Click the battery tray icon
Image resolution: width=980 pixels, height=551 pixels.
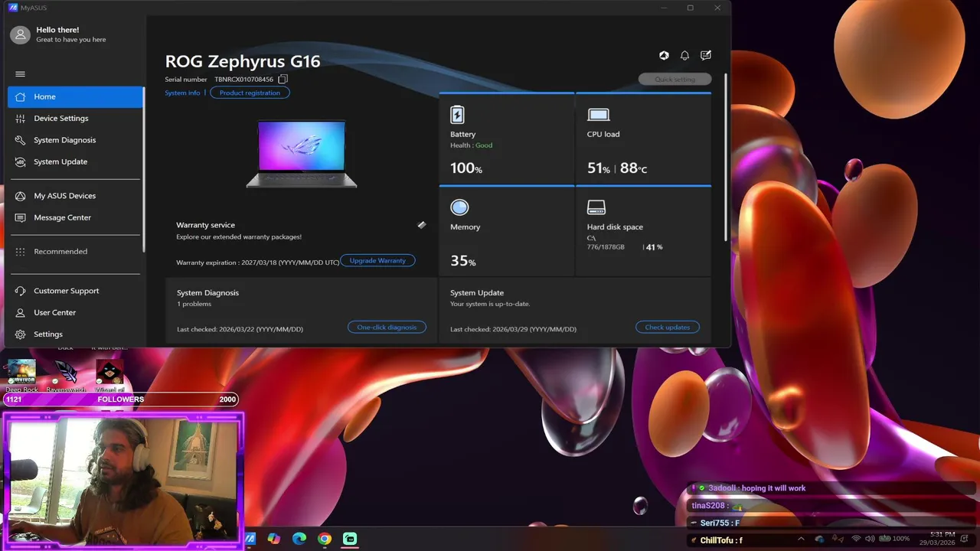(x=884, y=539)
